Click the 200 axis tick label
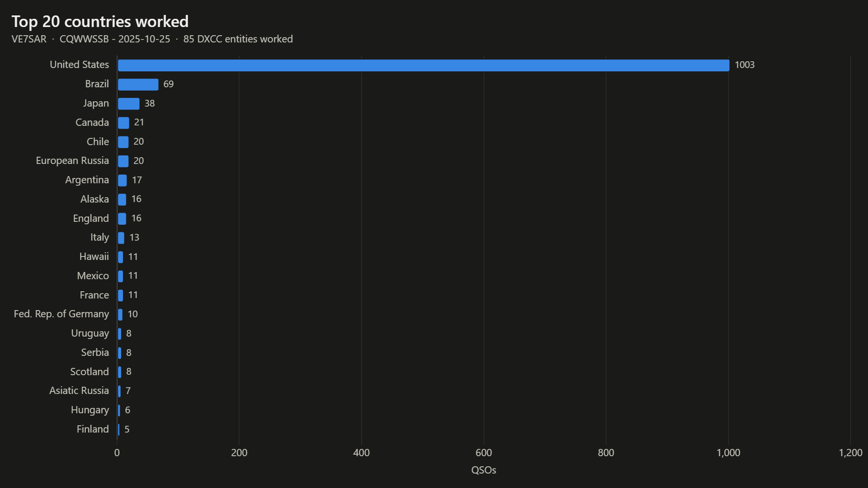Screen dimensions: 868x488 (x=239, y=453)
